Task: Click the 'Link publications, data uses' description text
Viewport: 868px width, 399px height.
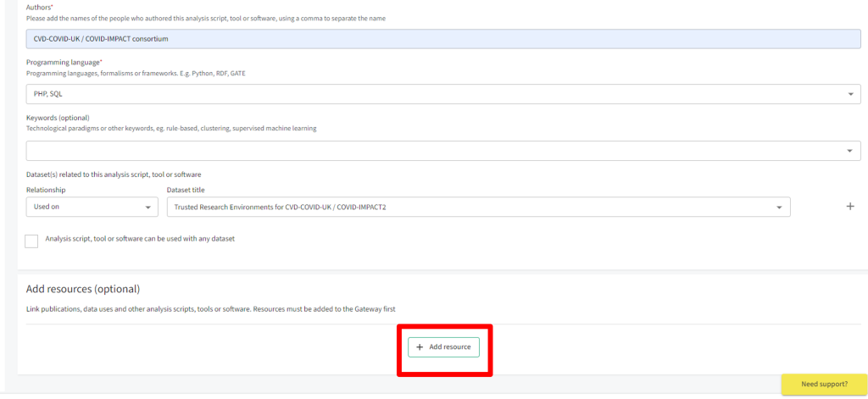Action: (211, 308)
